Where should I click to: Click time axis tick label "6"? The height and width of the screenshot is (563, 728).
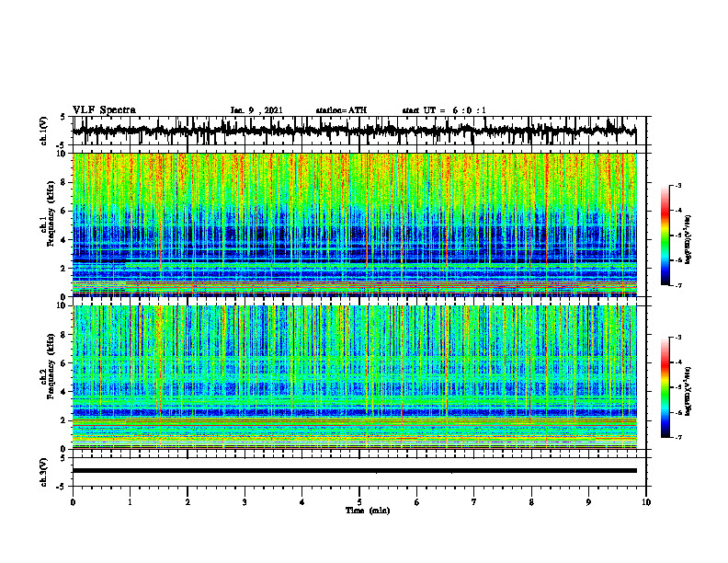point(417,502)
